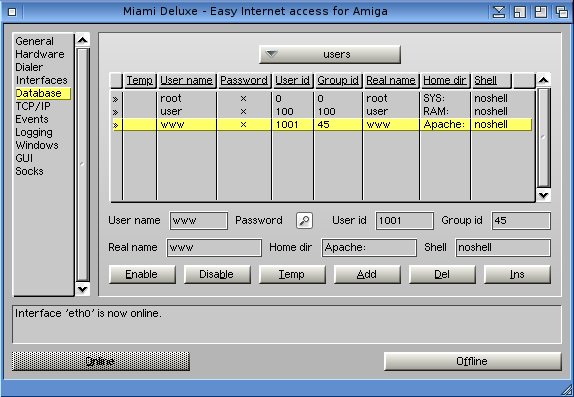Click 'Apache:' home dir cell
The image size is (574, 397).
[x=444, y=125]
